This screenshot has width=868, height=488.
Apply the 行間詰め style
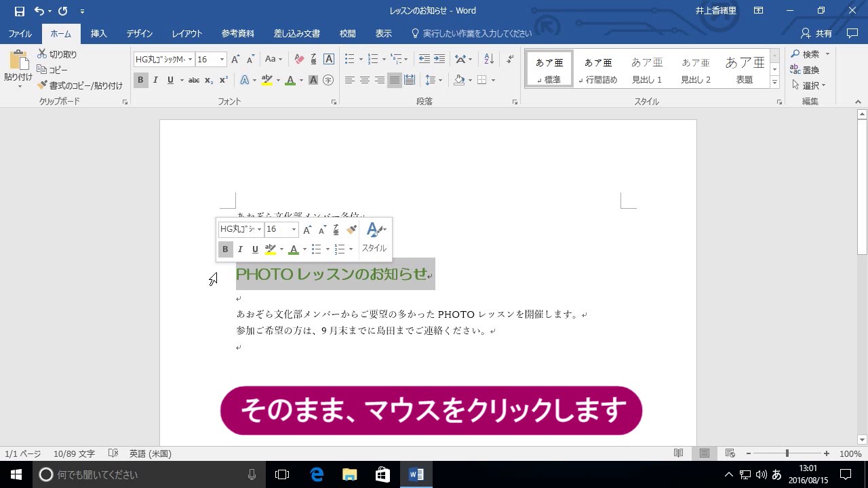pos(598,69)
